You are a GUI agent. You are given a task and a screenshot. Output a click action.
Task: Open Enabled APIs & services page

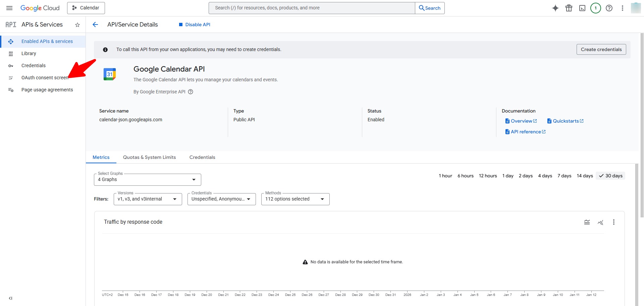43,41
